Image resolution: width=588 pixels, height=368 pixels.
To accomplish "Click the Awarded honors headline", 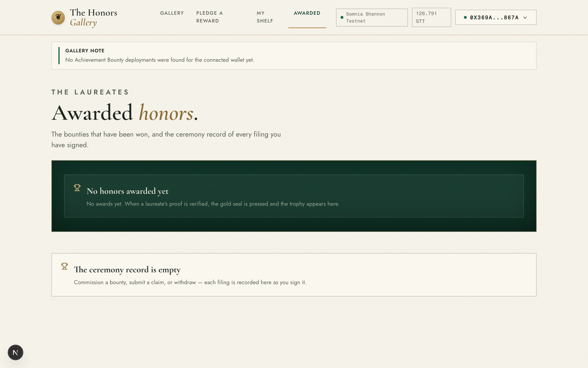I will pyautogui.click(x=125, y=113).
